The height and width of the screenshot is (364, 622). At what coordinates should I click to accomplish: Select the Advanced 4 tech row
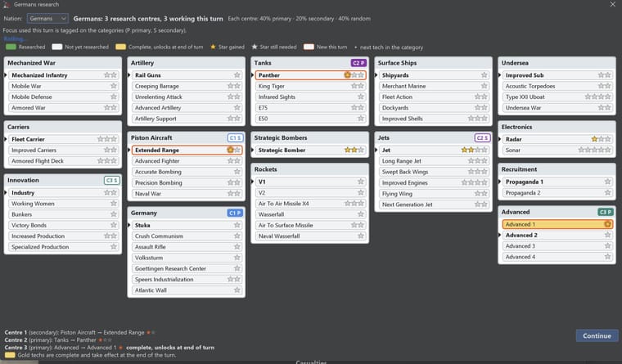[557, 257]
